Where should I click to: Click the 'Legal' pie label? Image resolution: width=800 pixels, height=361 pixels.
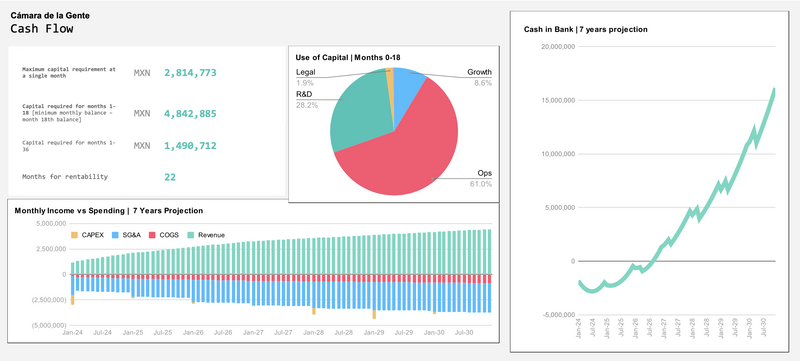306,72
